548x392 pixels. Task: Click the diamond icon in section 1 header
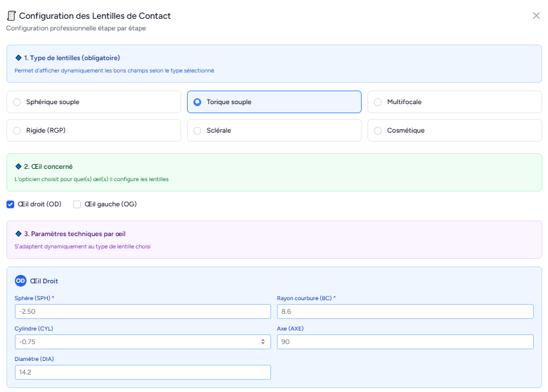[18, 58]
